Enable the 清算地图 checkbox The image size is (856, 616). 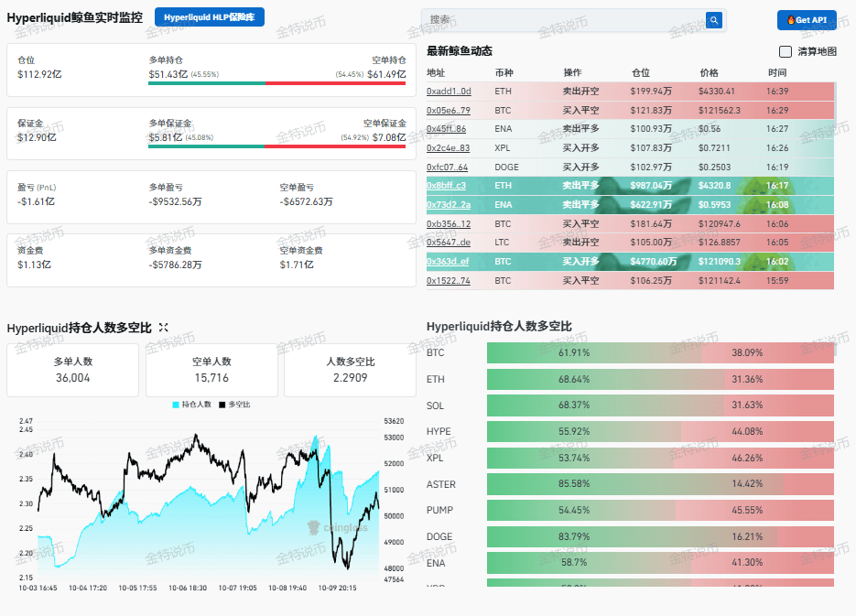[785, 51]
